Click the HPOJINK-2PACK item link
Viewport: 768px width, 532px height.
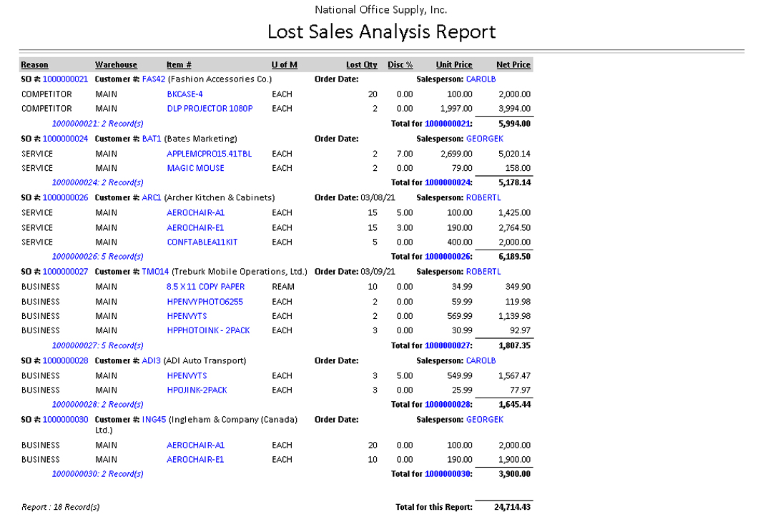[x=197, y=390]
